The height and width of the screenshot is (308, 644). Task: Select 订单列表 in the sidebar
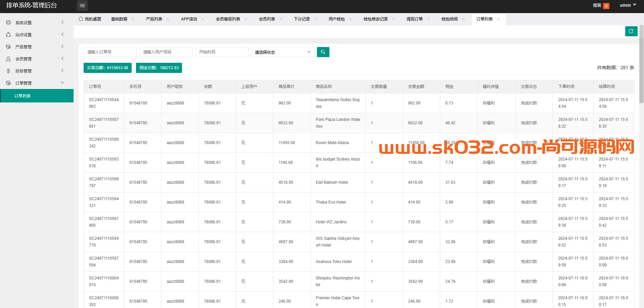coord(23,96)
